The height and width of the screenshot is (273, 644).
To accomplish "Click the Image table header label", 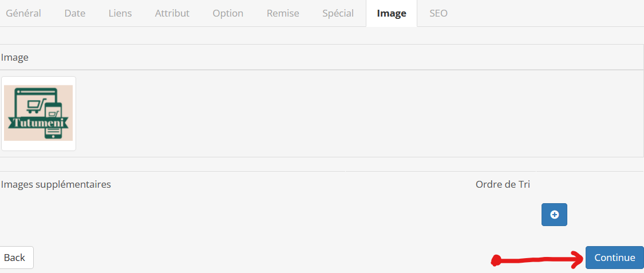I will [15, 57].
